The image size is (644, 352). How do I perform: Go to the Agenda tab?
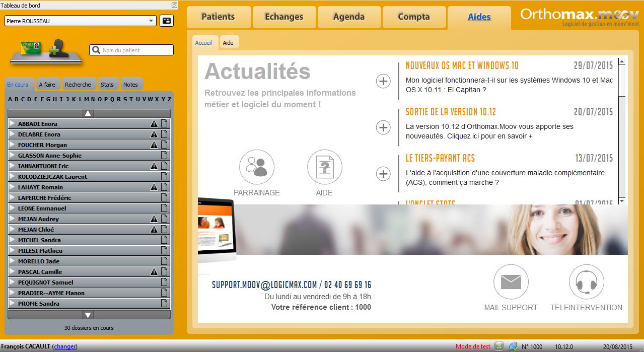(x=349, y=17)
